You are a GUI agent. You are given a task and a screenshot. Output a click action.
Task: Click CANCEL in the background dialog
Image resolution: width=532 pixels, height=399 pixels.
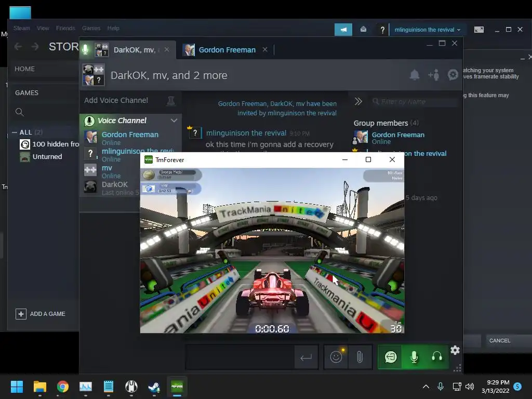coord(499,341)
